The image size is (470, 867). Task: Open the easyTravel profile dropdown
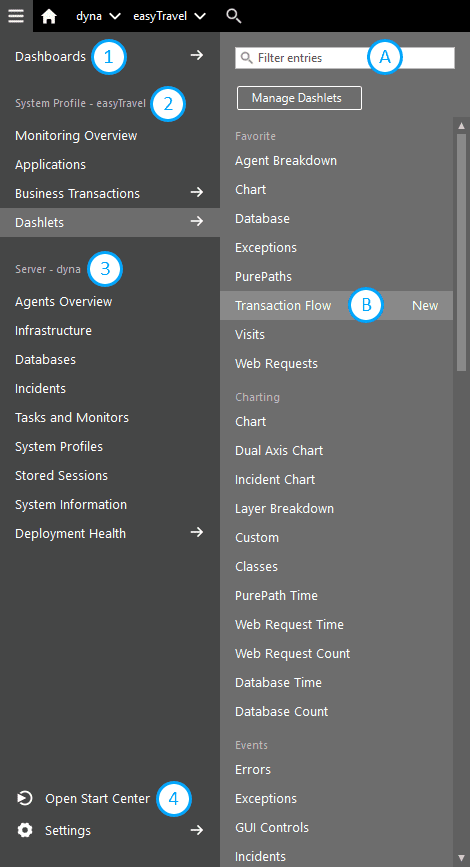(169, 17)
